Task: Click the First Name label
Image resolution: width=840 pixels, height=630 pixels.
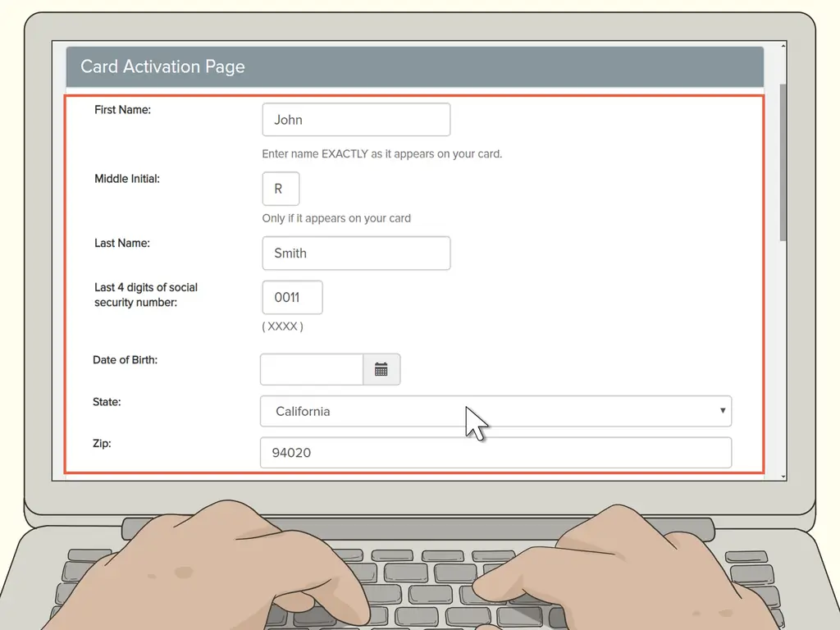Action: (x=123, y=110)
